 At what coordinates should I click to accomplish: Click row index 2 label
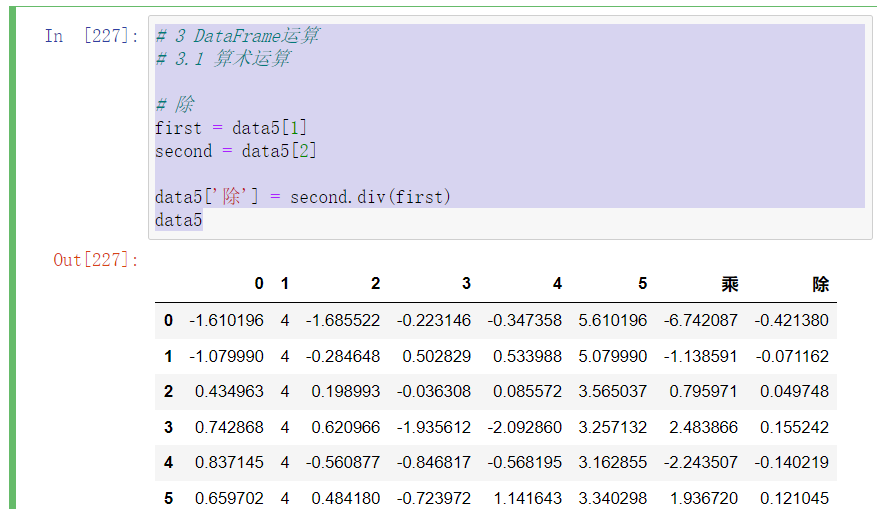pyautogui.click(x=168, y=392)
